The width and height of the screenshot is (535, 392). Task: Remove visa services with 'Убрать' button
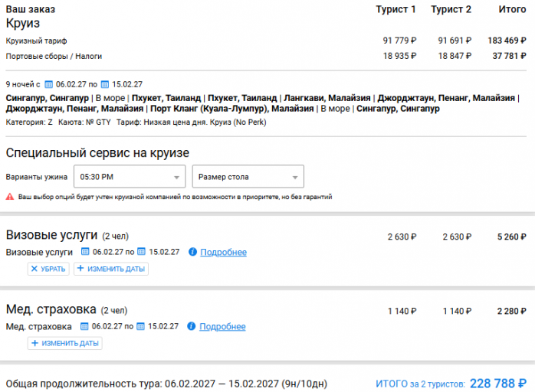point(48,269)
